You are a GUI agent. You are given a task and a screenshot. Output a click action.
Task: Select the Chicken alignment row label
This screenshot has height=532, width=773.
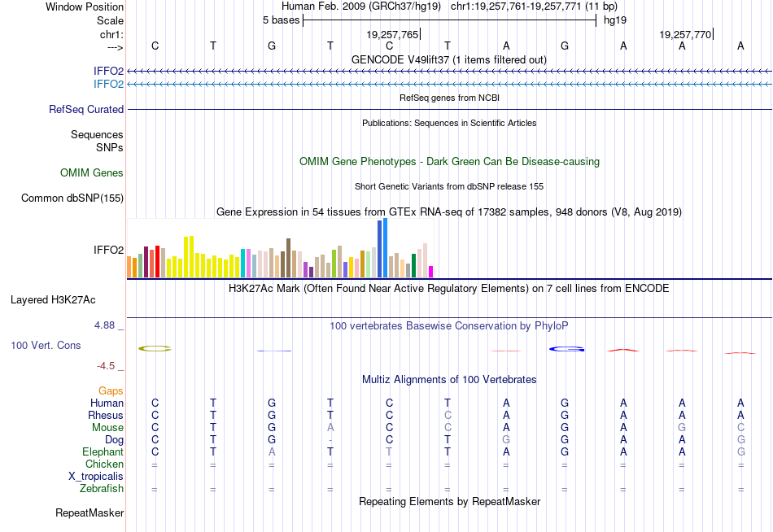point(104,464)
